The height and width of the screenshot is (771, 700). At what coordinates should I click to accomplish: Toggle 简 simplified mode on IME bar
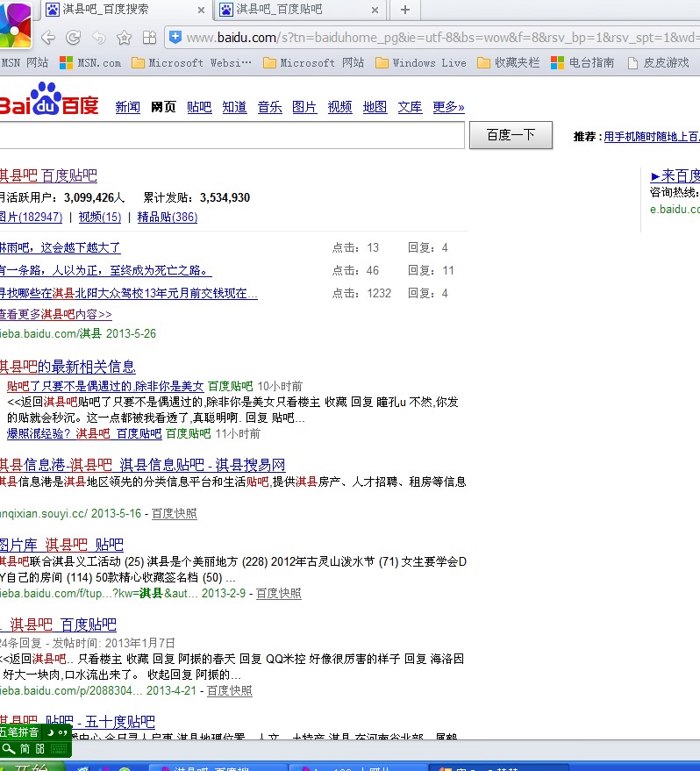pyautogui.click(x=25, y=749)
